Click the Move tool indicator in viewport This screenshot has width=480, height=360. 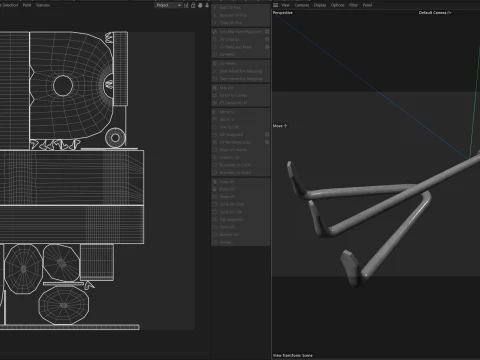[280, 126]
